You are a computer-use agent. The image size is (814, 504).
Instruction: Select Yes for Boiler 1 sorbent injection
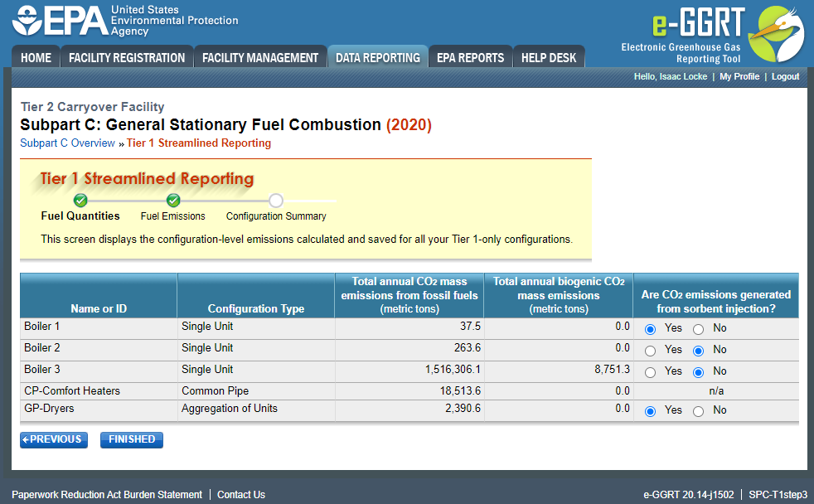(x=650, y=329)
